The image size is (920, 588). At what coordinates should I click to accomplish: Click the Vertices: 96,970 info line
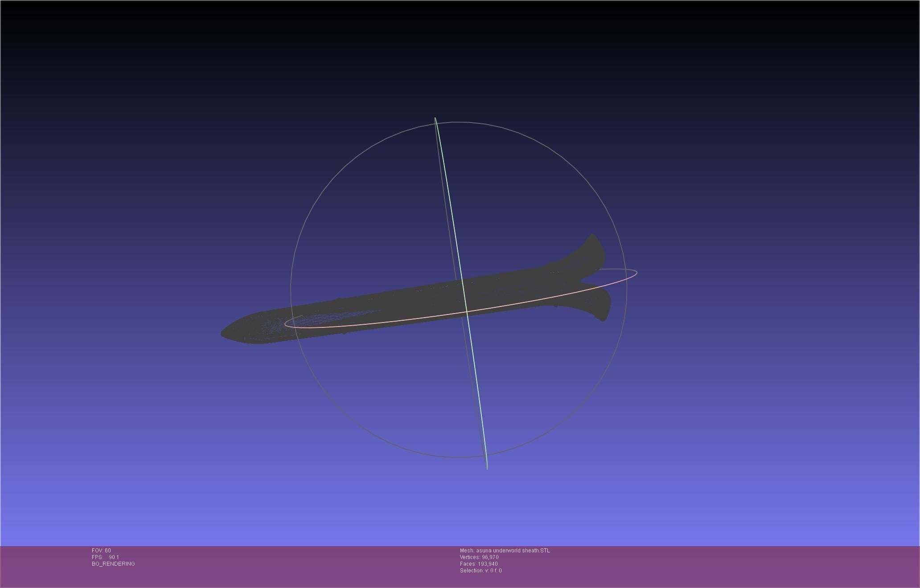tap(479, 557)
